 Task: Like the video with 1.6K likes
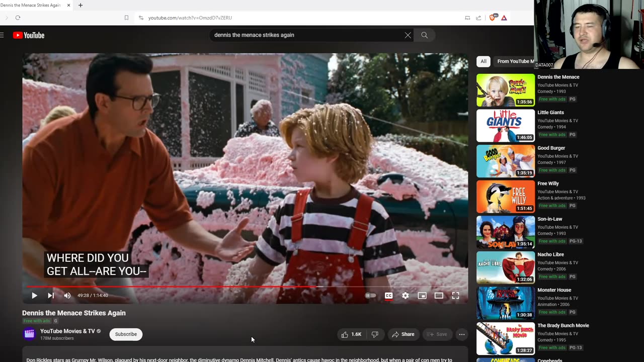coord(351,334)
